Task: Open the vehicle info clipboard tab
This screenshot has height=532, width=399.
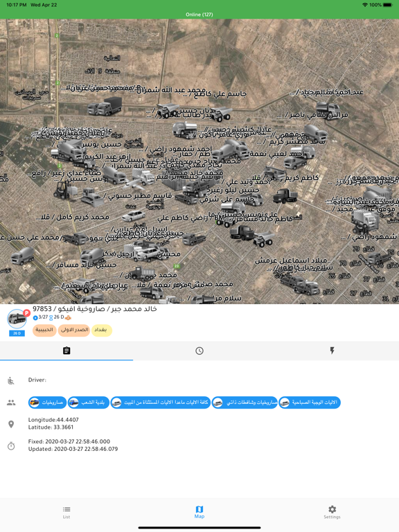Action: 66,351
